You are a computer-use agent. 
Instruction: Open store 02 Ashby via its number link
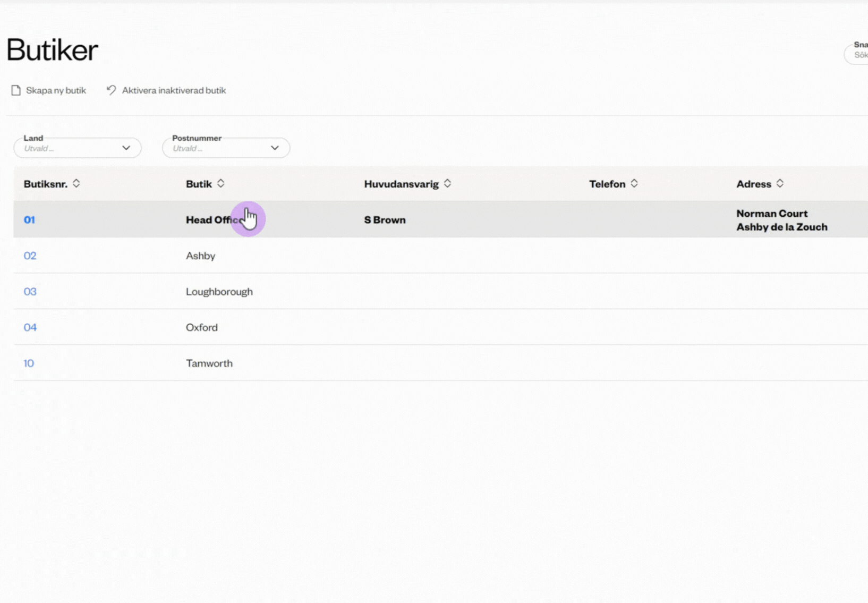coord(30,256)
